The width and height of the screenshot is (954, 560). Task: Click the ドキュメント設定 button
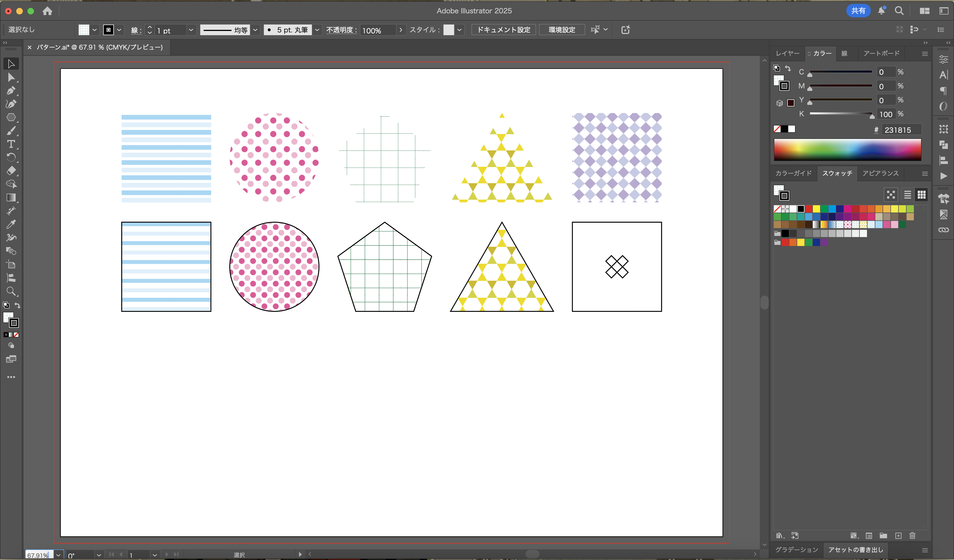(x=503, y=30)
